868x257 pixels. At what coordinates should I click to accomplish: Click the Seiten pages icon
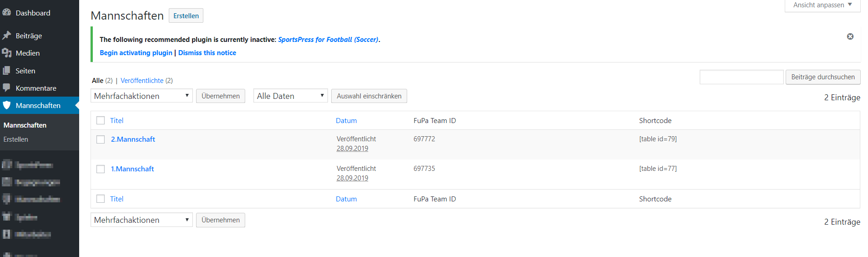7,71
